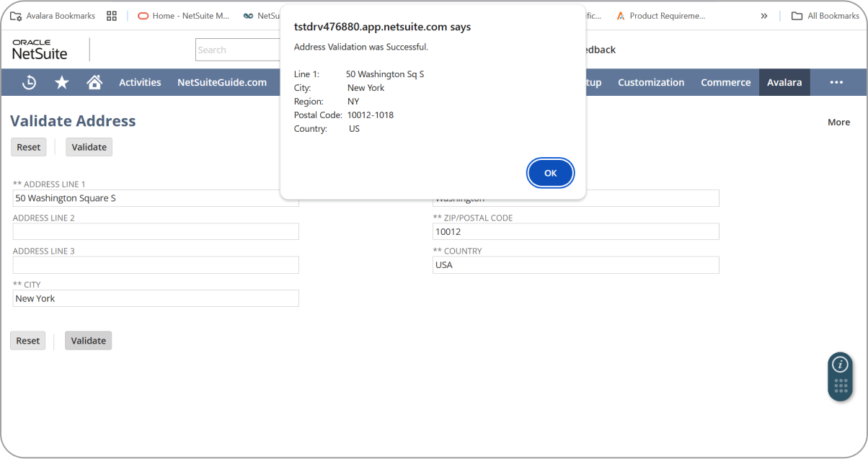This screenshot has height=459, width=868.
Task: Click the info assistant widget icon
Action: point(840,365)
